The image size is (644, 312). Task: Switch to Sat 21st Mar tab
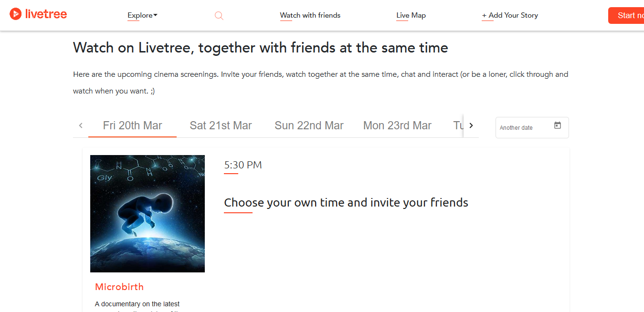tap(221, 125)
